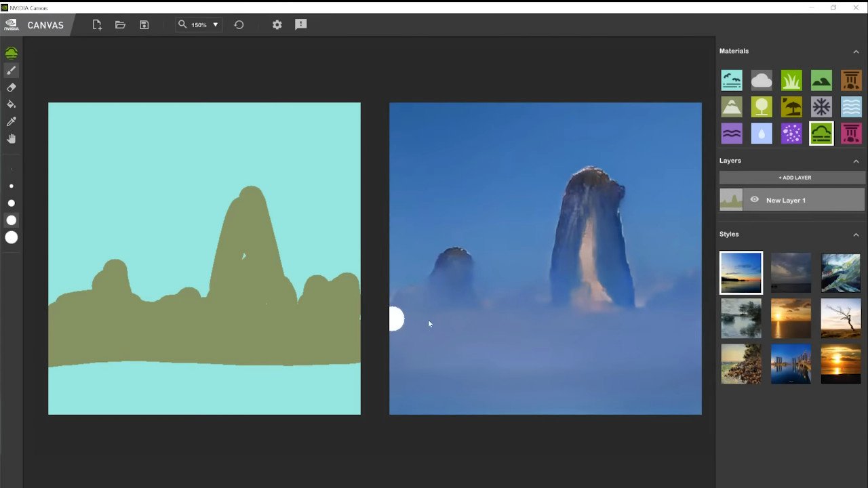This screenshot has width=868, height=488.
Task: Pick the purple speckled Gravel material
Action: click(791, 133)
